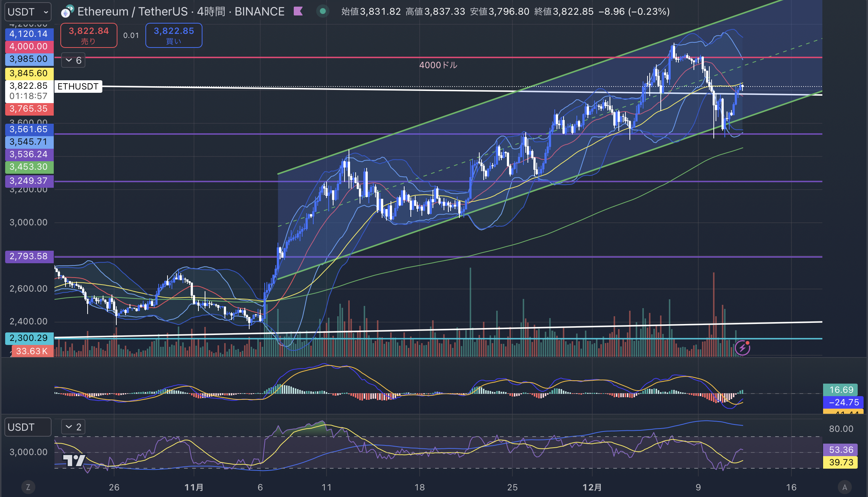Screen dimensions: 868x497
Task: Click the 12月 date on time axis
Action: click(592, 487)
